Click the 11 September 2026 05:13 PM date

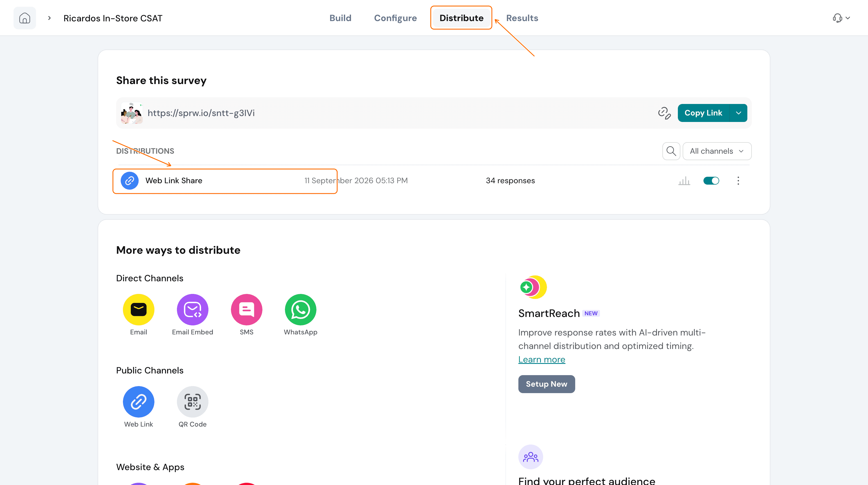(356, 181)
